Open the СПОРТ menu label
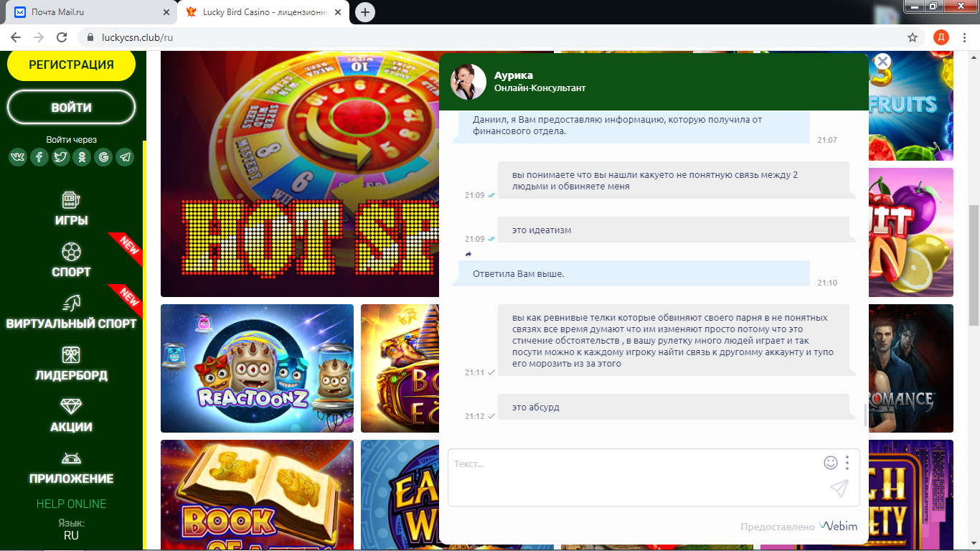 coord(71,272)
